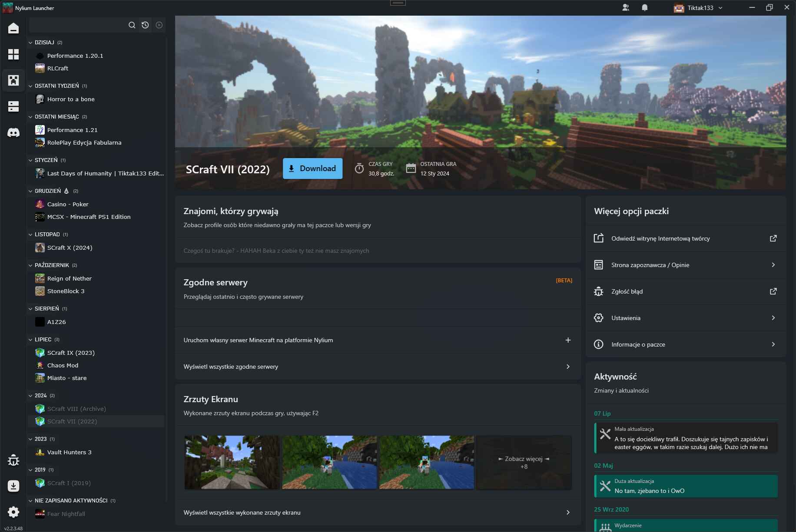Select RolePlay Edycja Fabularna pack
Image resolution: width=796 pixels, height=532 pixels.
point(96,142)
